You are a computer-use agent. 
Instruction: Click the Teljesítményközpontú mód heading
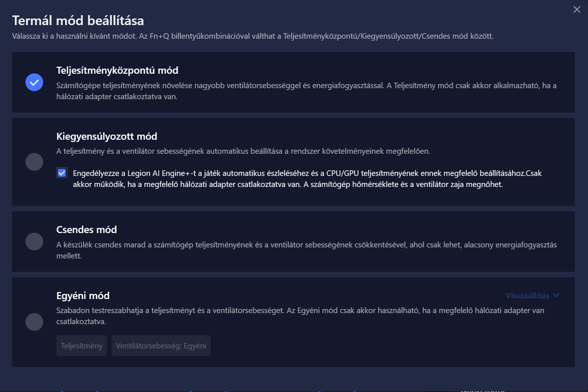117,70
